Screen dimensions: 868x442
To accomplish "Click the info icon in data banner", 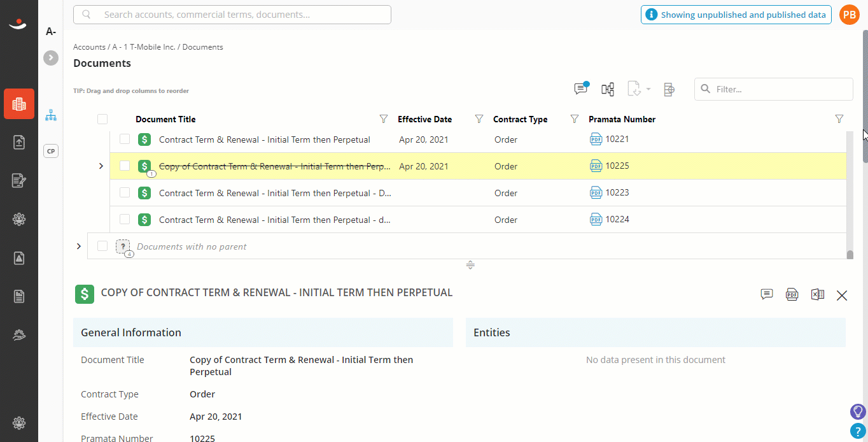I will click(x=651, y=15).
